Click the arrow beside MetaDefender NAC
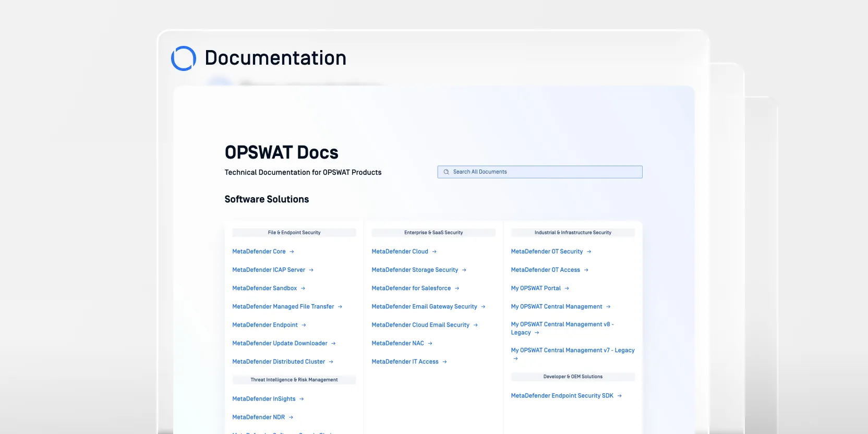868x434 pixels. (x=430, y=344)
